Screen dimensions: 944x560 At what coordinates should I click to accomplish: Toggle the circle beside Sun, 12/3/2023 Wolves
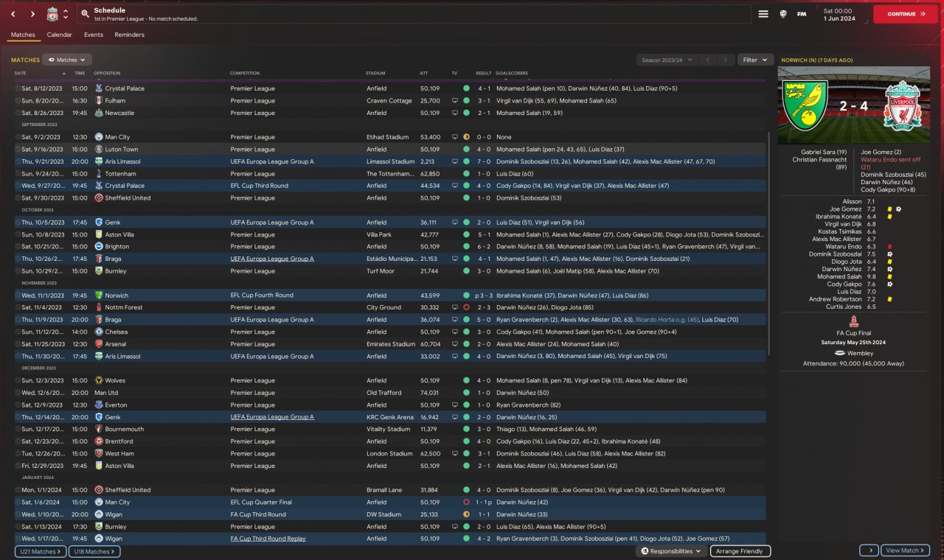[18, 381]
